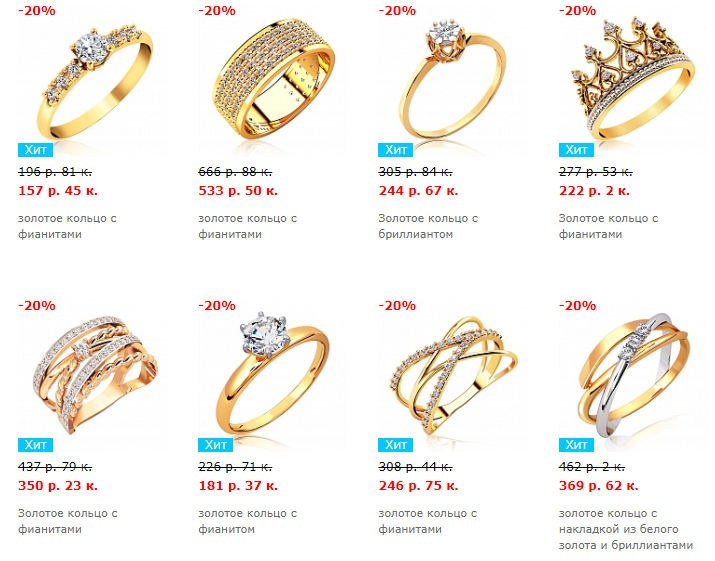Click the sale price 350 р. 23 к.

(58, 486)
